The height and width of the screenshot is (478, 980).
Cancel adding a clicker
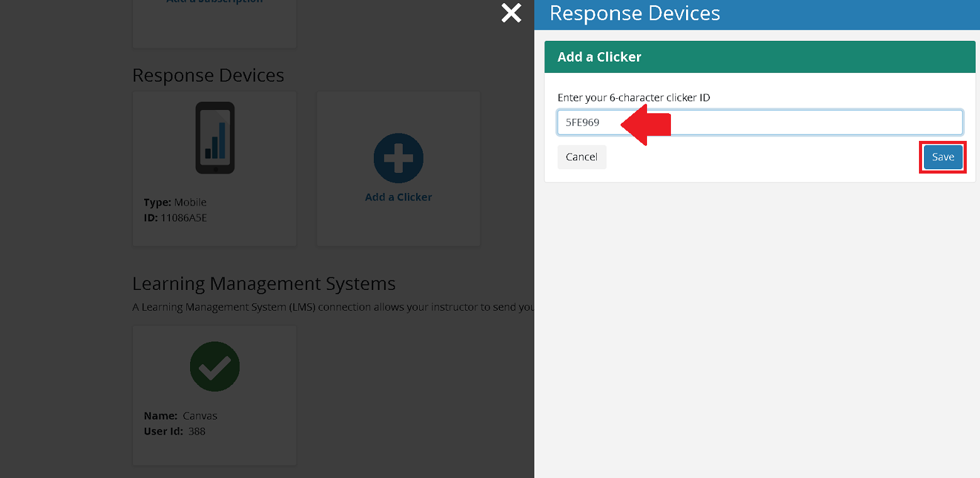[x=582, y=157]
